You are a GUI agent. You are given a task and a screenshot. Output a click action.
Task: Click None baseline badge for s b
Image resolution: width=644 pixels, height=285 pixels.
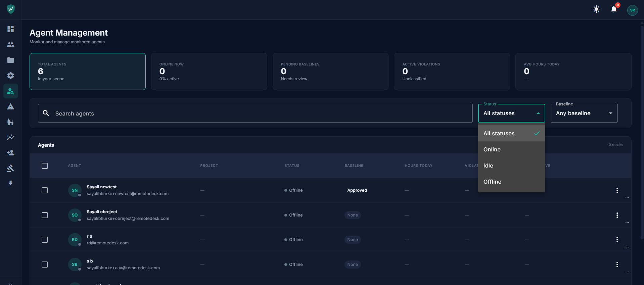coord(353,265)
